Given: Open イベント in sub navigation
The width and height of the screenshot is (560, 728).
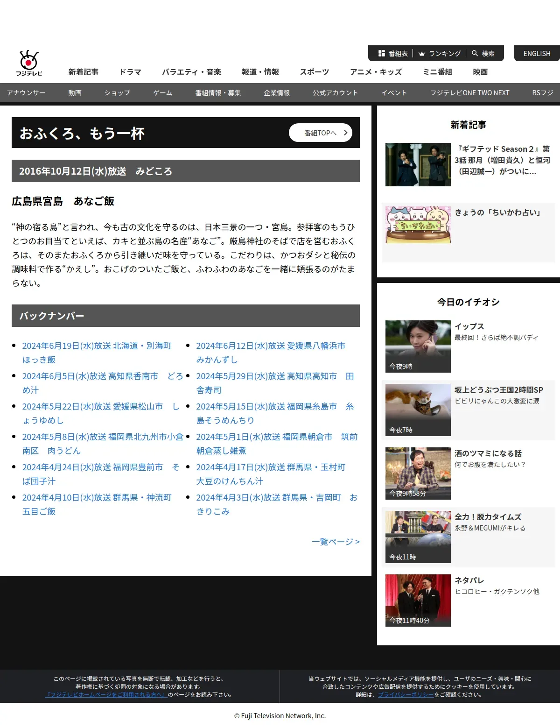Looking at the screenshot, I should tap(394, 93).
